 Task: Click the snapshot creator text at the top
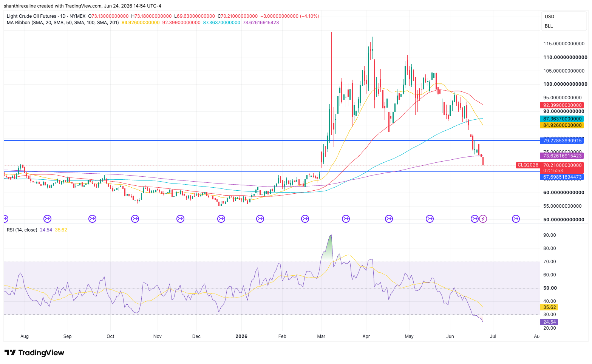[82, 6]
